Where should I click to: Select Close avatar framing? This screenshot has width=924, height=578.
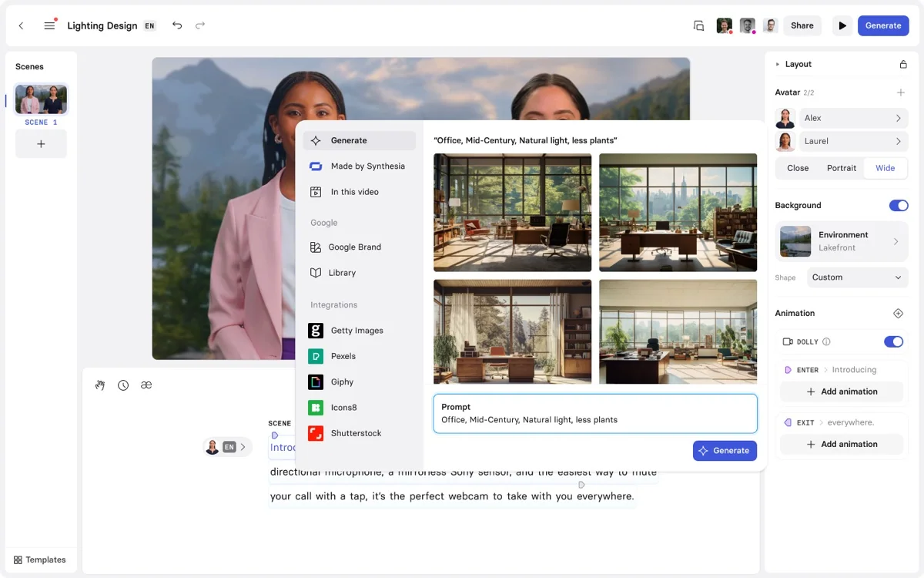(x=798, y=168)
